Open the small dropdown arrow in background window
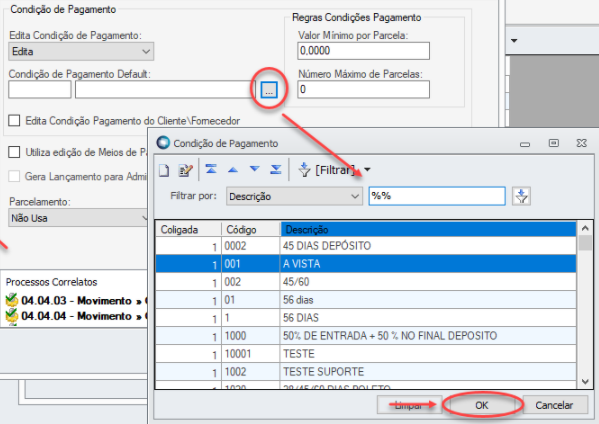599x424 pixels. point(514,40)
